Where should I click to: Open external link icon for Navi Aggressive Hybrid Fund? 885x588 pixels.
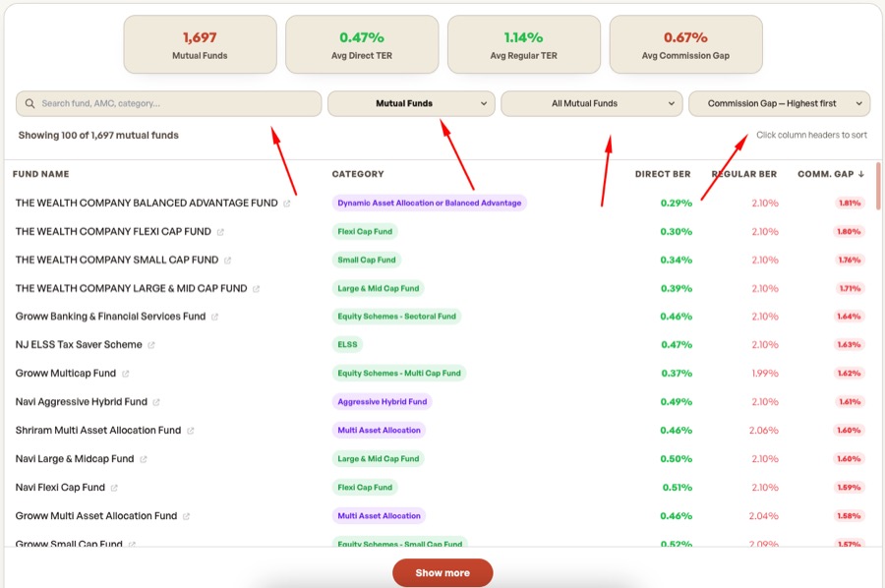pos(156,402)
